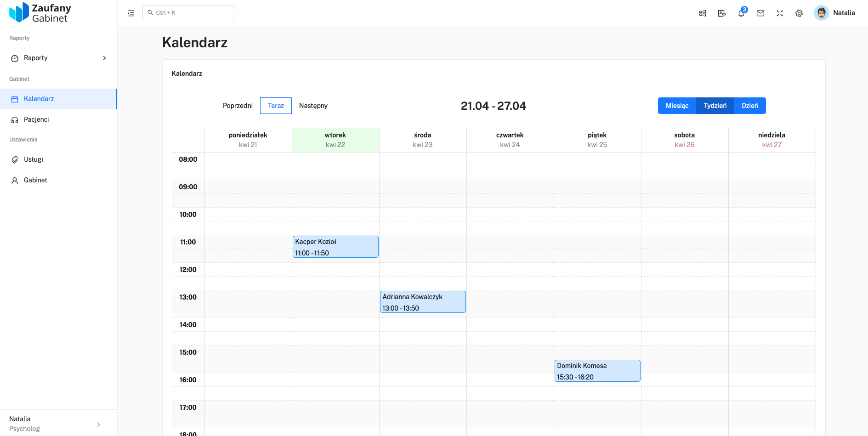The height and width of the screenshot is (436, 868).
Task: Open the Natalia user dropdown in header
Action: 844,13
